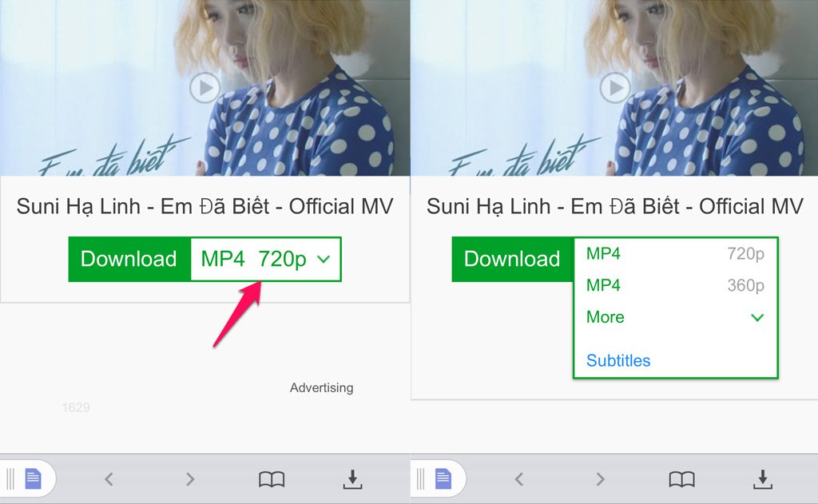This screenshot has width=818, height=504.
Task: Click the video title in right screenshot
Action: (615, 207)
